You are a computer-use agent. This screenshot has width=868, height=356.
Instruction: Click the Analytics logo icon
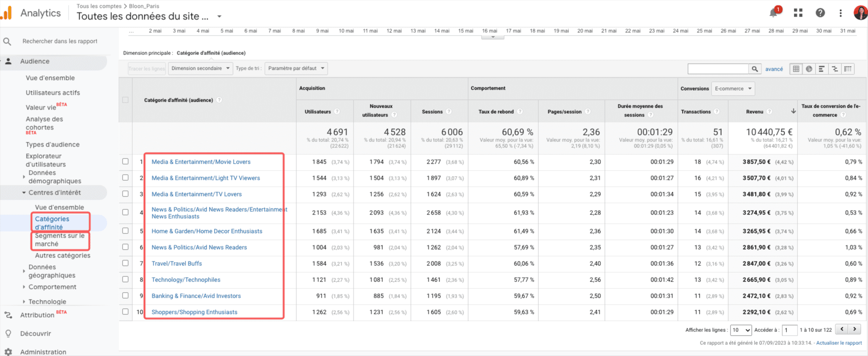6,13
